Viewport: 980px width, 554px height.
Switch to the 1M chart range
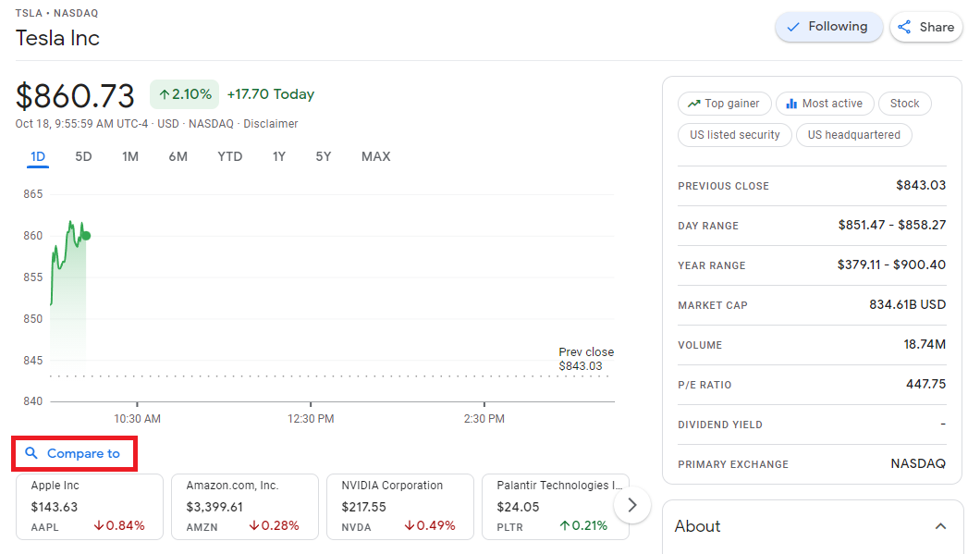point(130,157)
